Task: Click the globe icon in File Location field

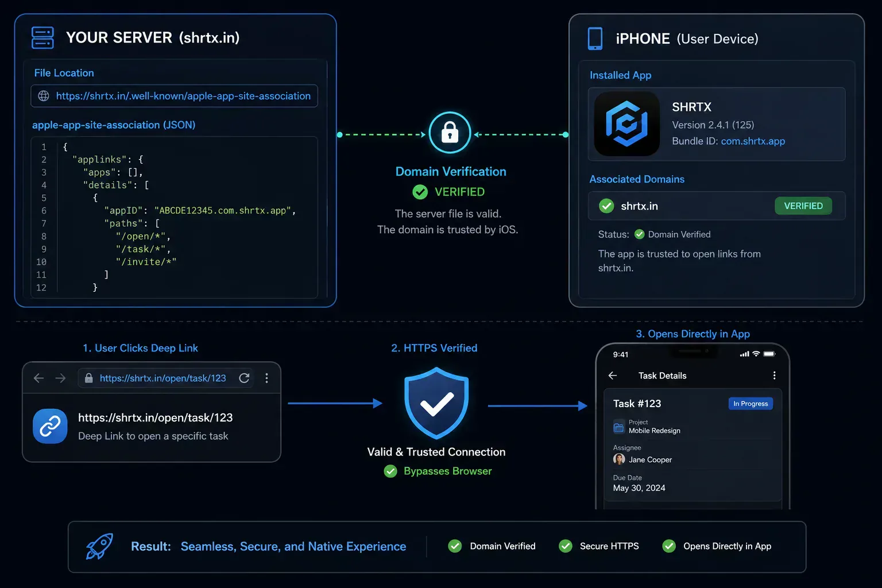Action: click(44, 96)
